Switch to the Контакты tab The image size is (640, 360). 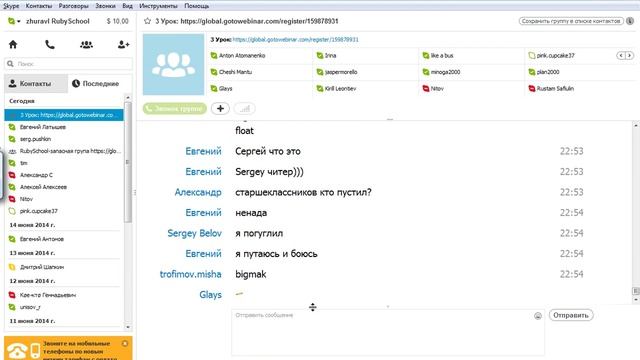(36, 84)
